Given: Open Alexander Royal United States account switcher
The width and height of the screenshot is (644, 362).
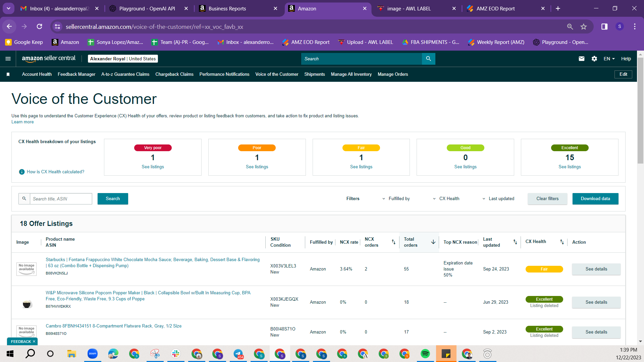Looking at the screenshot, I should (123, 59).
